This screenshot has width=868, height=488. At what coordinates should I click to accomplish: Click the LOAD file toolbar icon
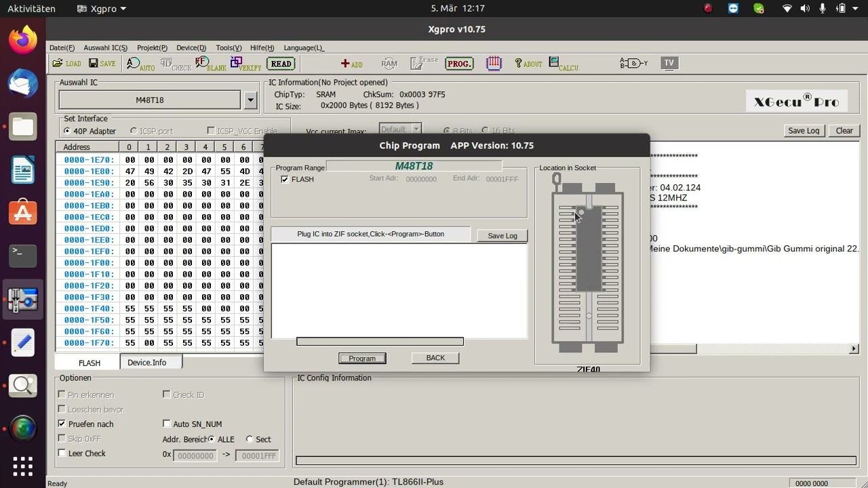click(x=66, y=64)
